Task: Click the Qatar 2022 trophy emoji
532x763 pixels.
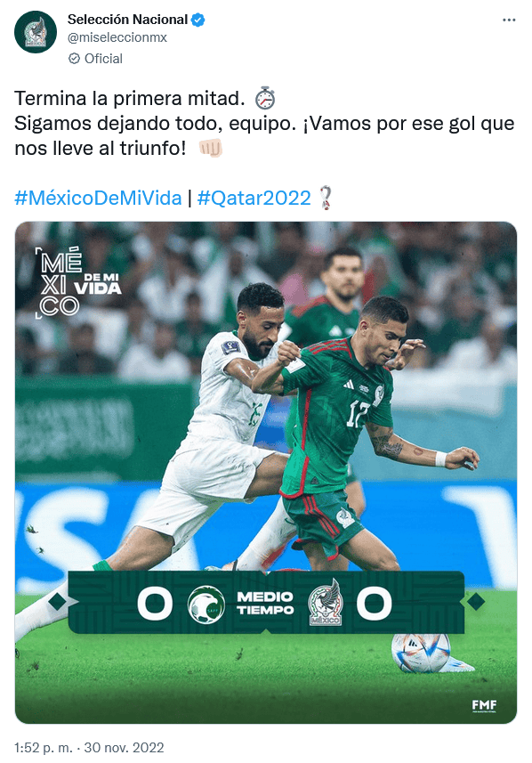Action: pyautogui.click(x=325, y=198)
